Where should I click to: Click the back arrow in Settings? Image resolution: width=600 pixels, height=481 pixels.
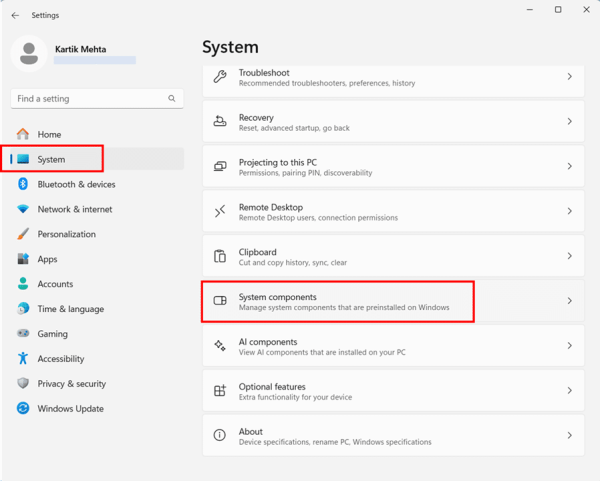(x=15, y=15)
